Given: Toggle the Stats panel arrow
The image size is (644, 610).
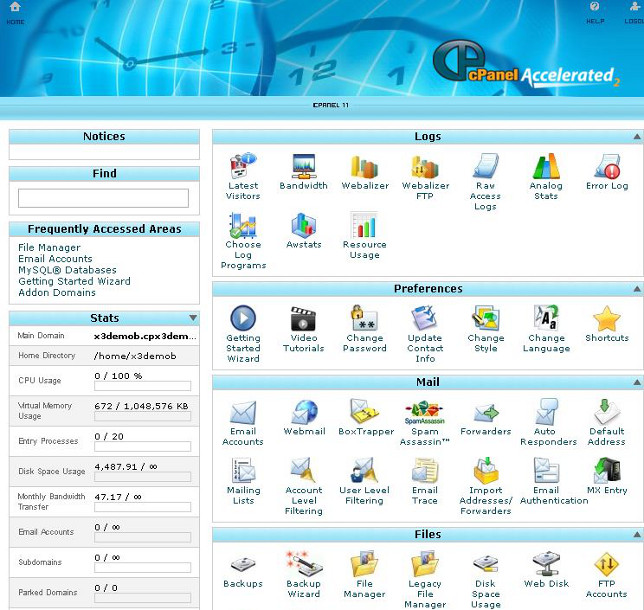Looking at the screenshot, I should [x=193, y=318].
